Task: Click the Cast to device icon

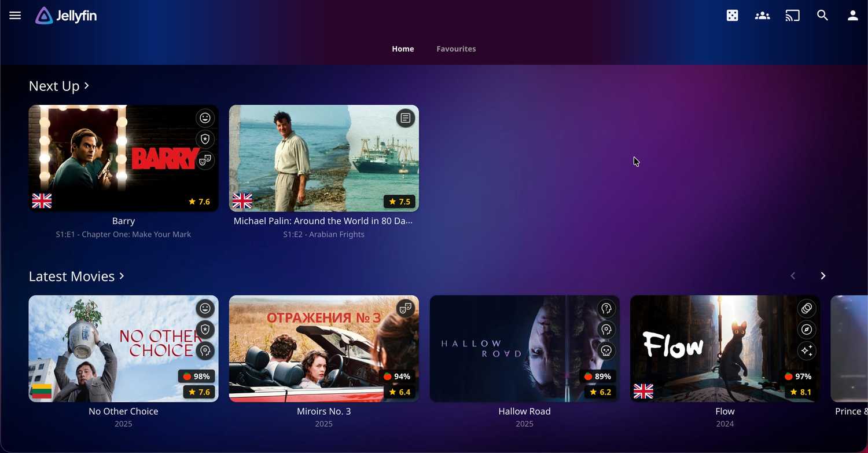Action: tap(793, 16)
